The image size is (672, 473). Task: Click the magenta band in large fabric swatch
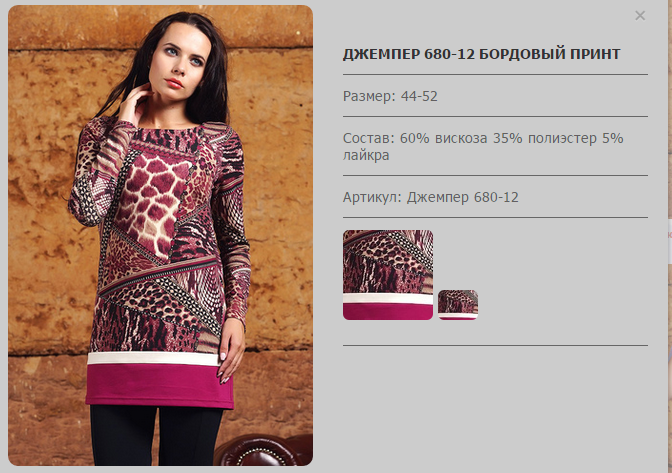[388, 312]
